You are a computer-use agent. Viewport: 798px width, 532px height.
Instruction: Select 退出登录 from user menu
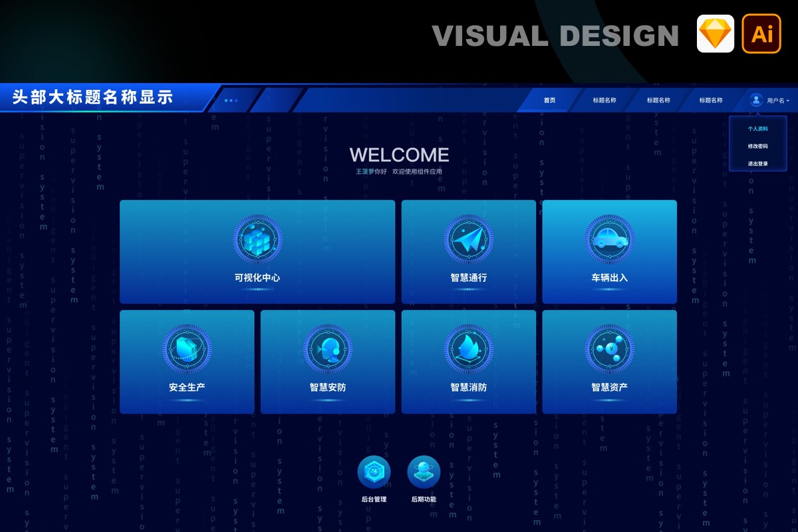coord(757,164)
